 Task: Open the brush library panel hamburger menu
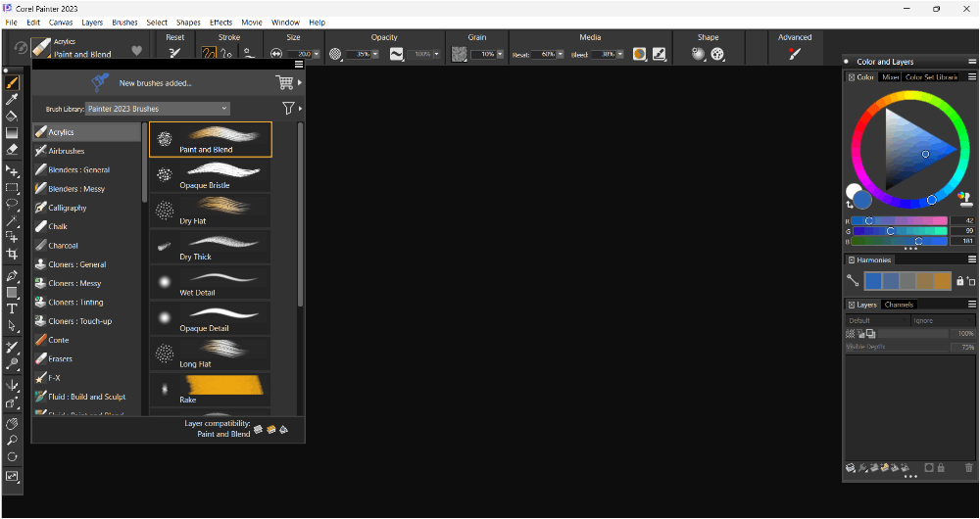click(x=299, y=65)
